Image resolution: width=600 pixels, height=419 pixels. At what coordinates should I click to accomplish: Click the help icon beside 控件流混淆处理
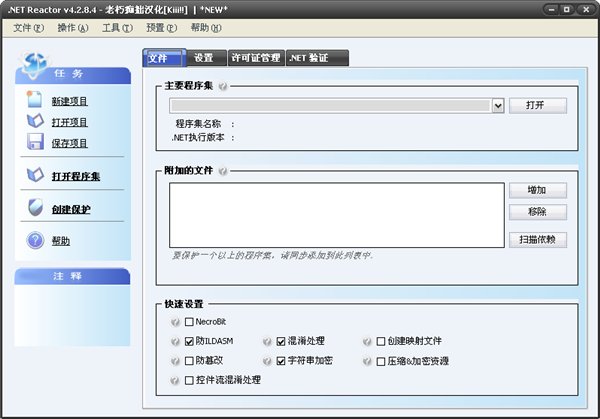[x=174, y=380]
